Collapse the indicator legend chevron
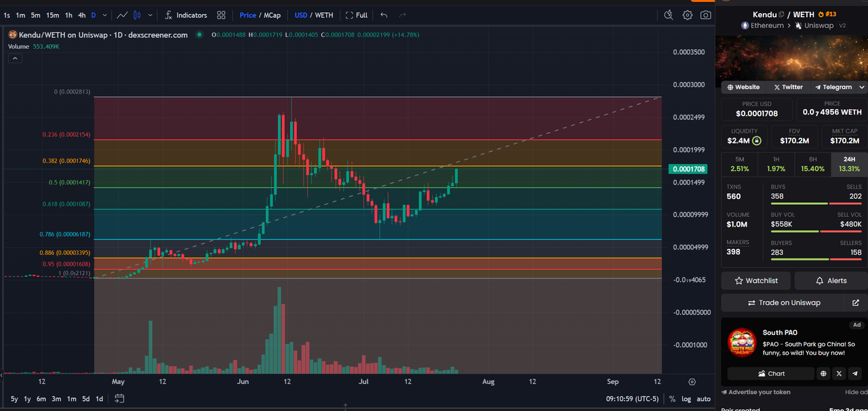868x411 pixels. (15, 58)
